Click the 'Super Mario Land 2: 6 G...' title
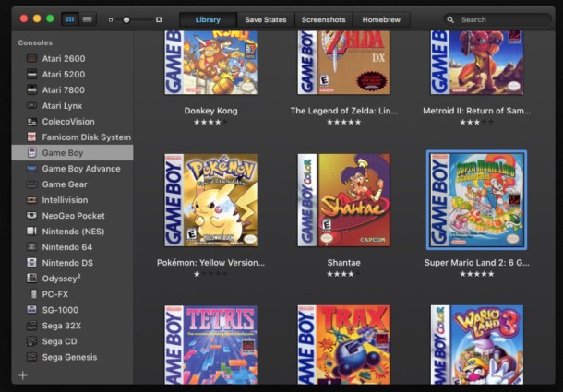 (477, 263)
